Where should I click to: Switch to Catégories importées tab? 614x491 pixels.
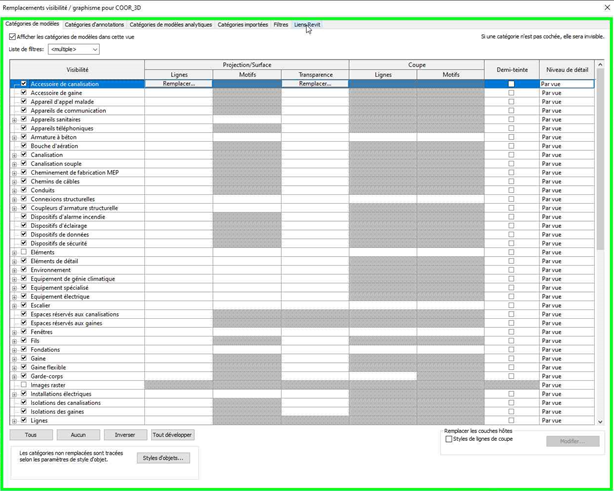point(243,25)
